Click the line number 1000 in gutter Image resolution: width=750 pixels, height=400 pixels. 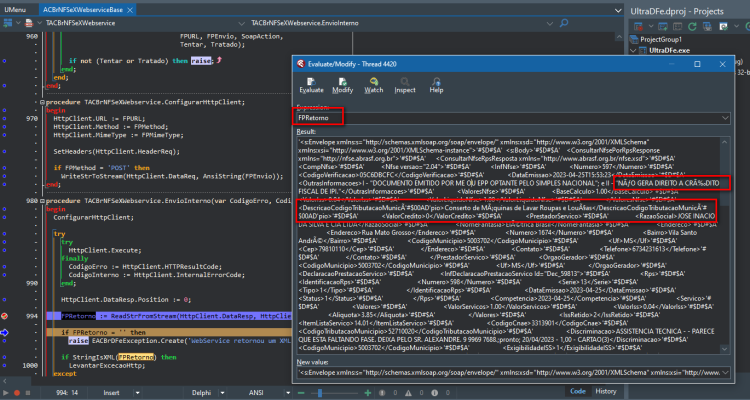tap(30, 365)
